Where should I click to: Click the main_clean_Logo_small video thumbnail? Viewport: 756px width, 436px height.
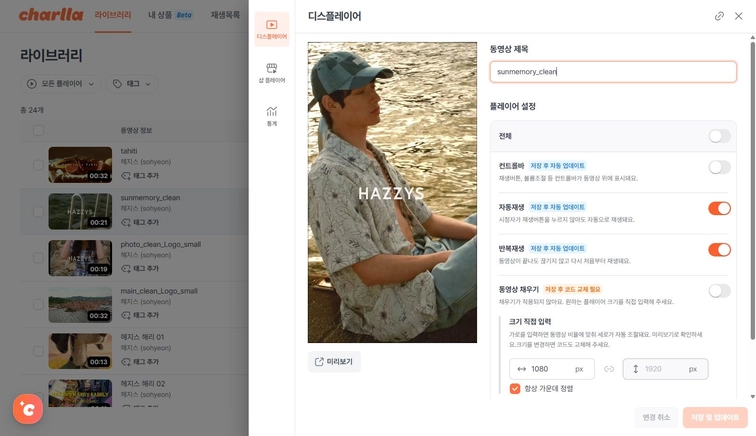click(x=80, y=305)
